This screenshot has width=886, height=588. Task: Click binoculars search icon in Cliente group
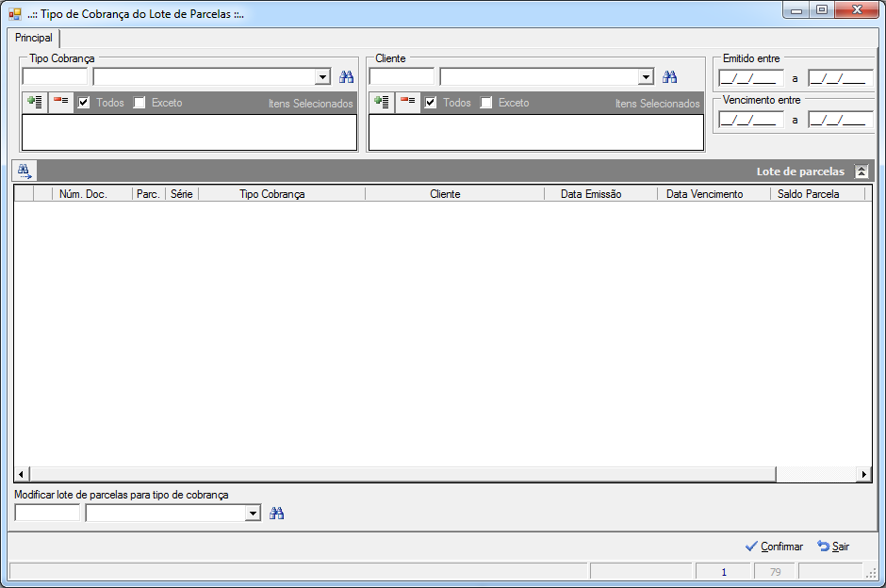[x=669, y=77]
